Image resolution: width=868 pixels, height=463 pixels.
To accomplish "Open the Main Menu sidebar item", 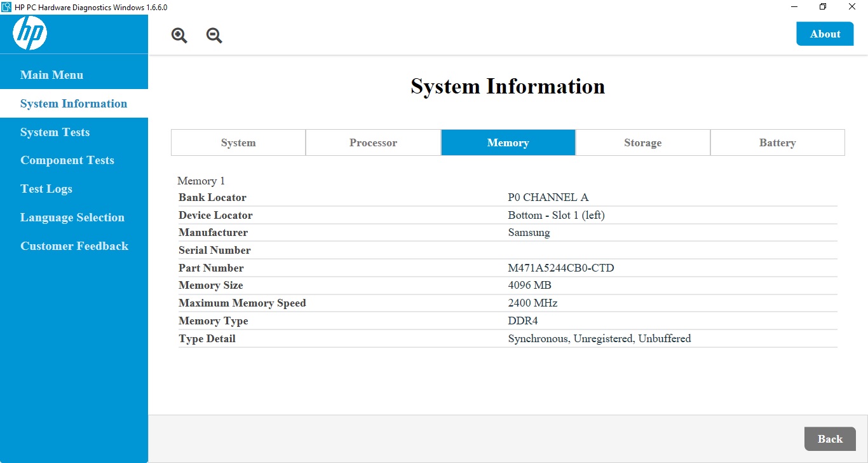I will (51, 75).
